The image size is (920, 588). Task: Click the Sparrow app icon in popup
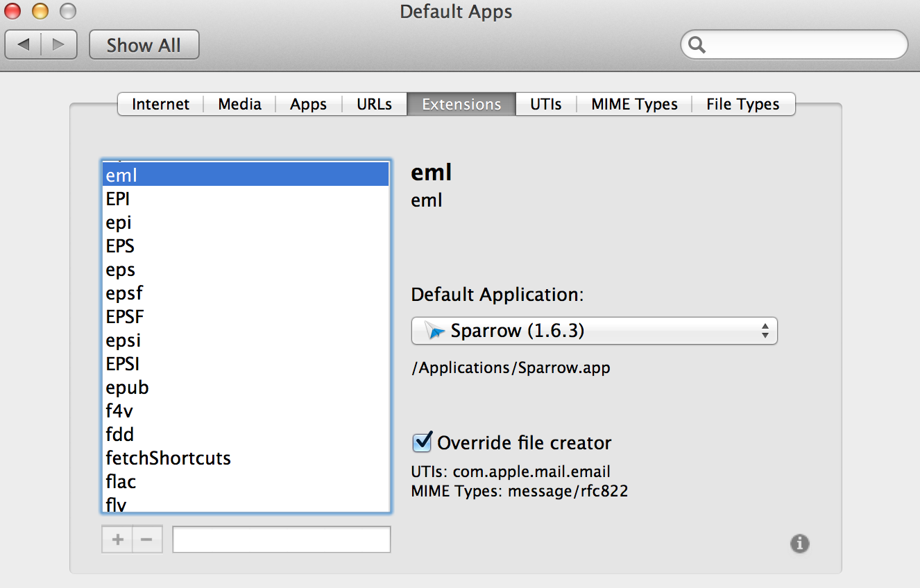click(435, 331)
